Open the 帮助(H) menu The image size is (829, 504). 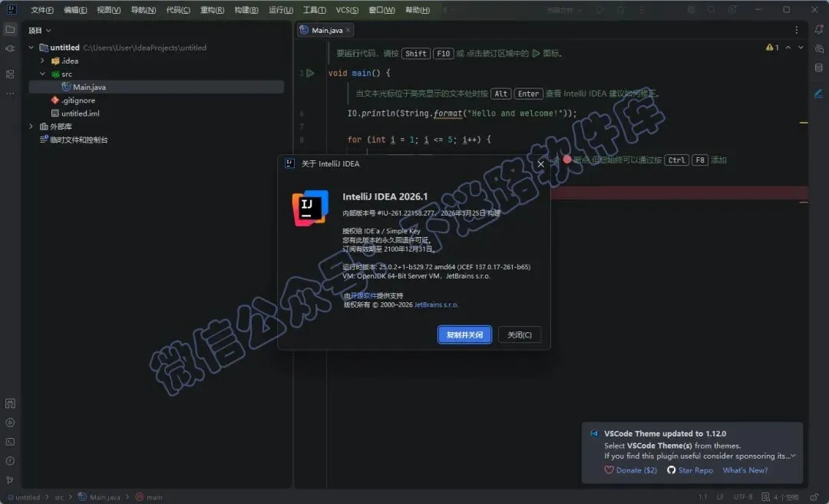418,10
